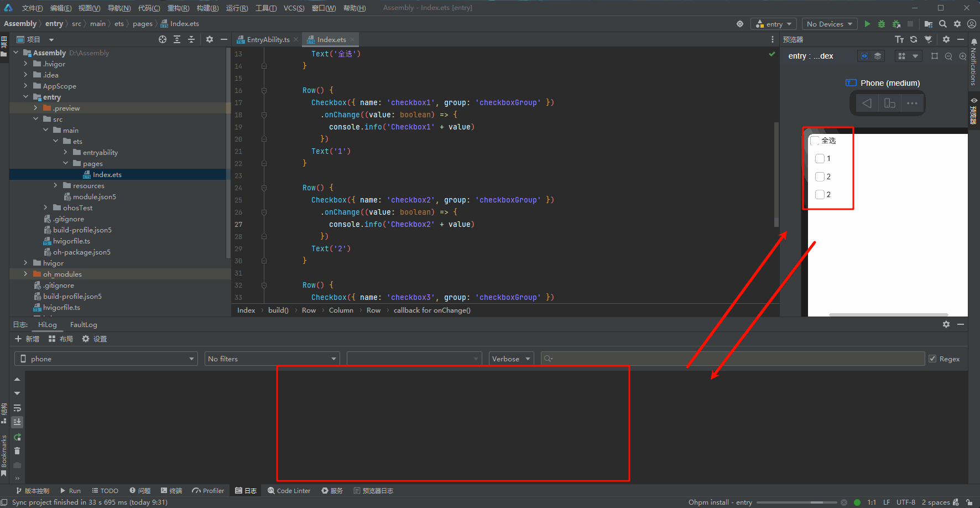Screen dimensions: 980x508
Task: Open more options dots on phone preview
Action: (x=912, y=103)
